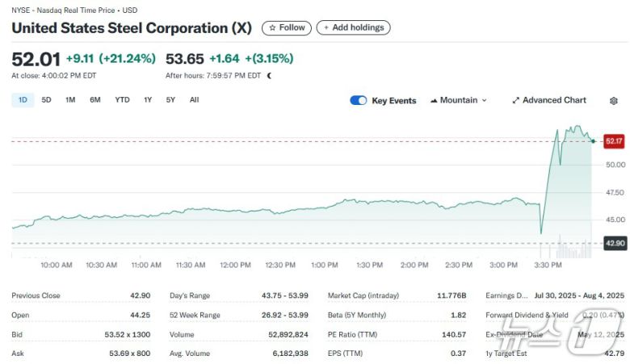Click the red 52.17 price label
The image size is (630, 364).
tap(615, 141)
